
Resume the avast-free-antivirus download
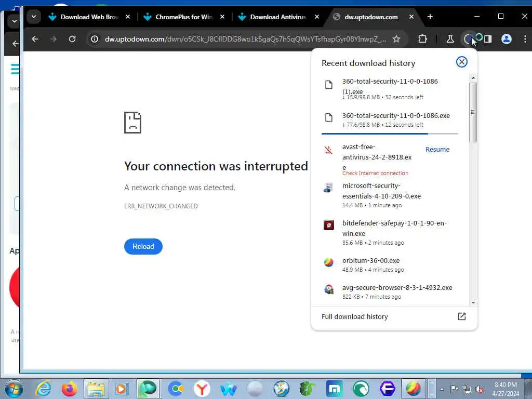437,149
